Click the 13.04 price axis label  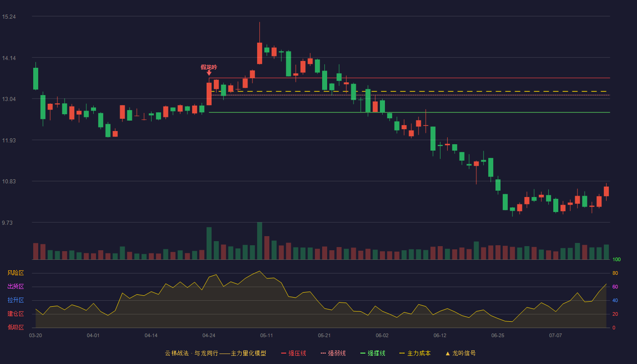click(9, 99)
